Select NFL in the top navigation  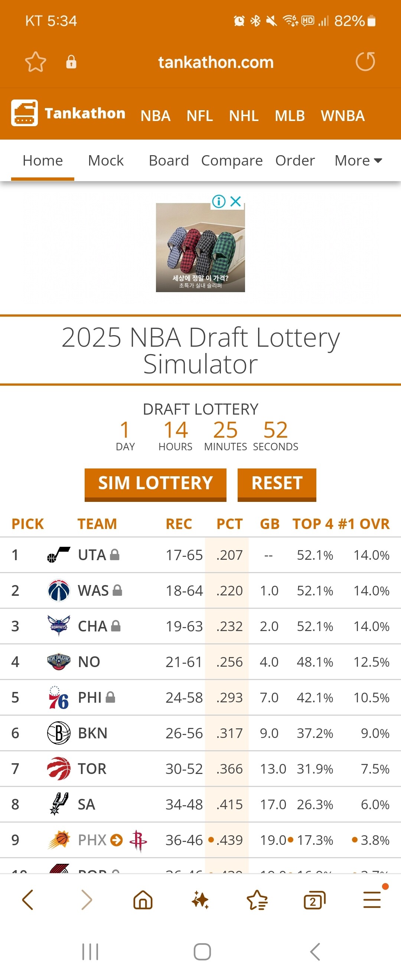pyautogui.click(x=199, y=116)
